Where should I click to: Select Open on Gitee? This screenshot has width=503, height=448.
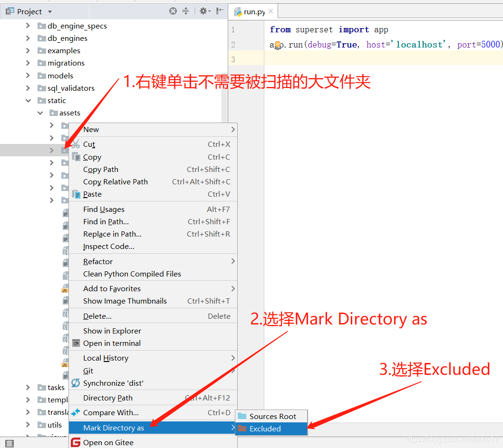[154, 442]
